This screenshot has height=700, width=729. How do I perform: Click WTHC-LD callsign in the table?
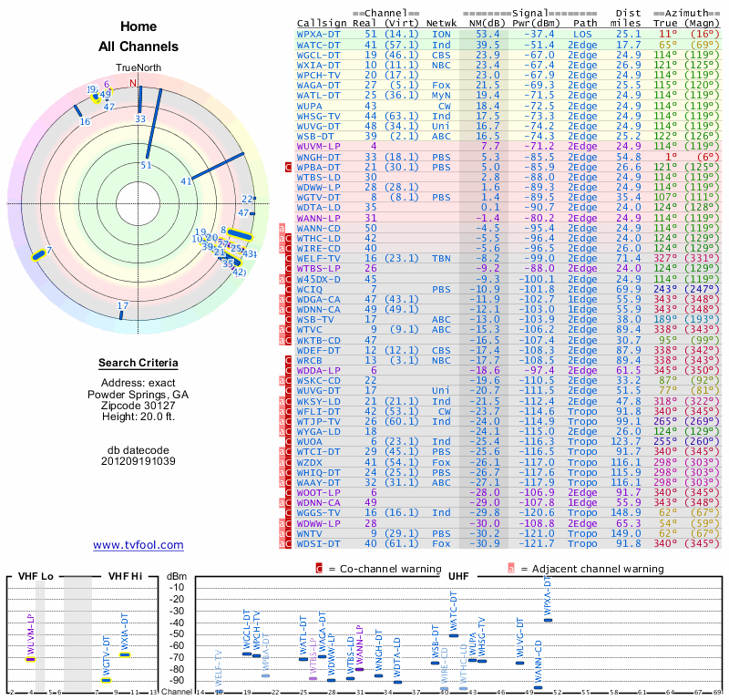coord(318,238)
